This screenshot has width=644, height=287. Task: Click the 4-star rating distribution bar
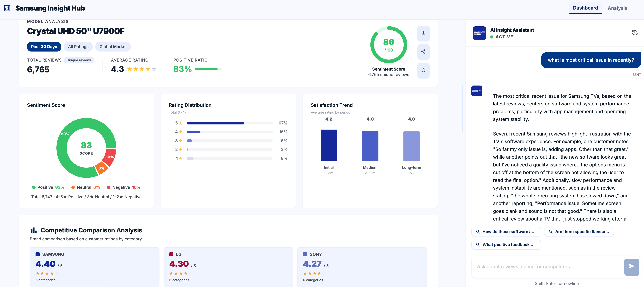click(229, 132)
